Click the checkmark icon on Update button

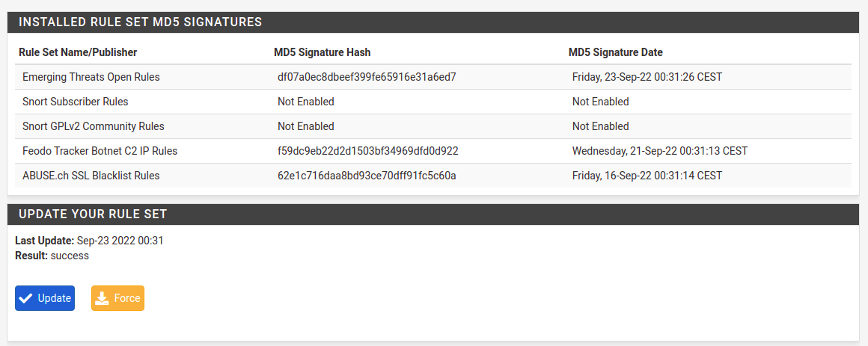coord(26,298)
